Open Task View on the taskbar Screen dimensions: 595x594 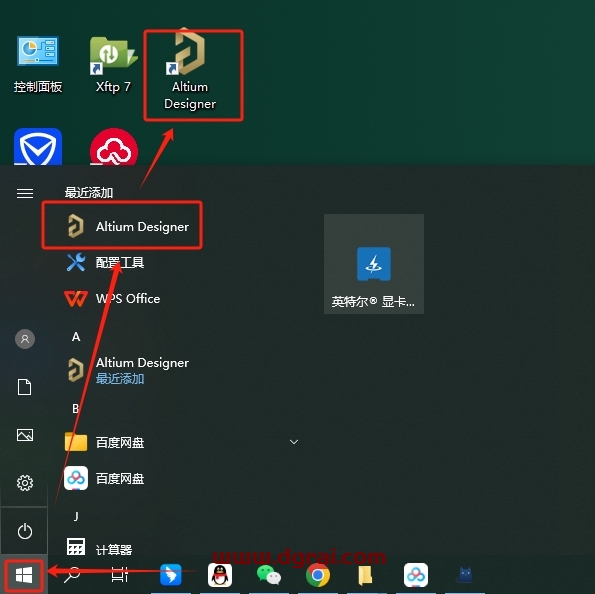(120, 575)
